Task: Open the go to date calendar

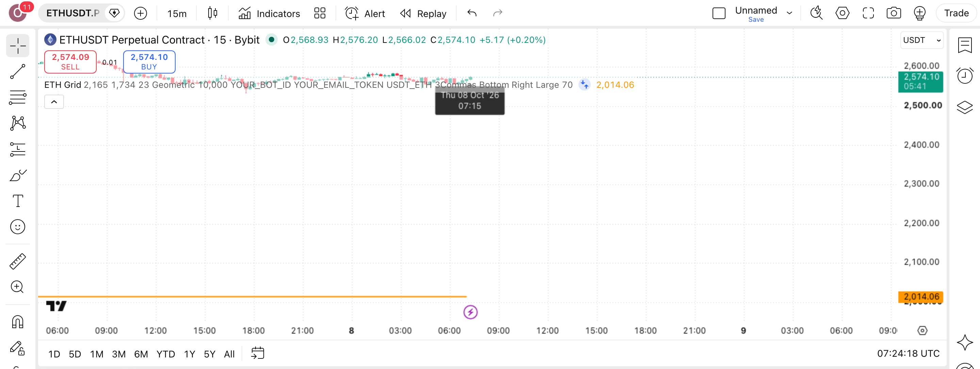Action: [x=258, y=353]
